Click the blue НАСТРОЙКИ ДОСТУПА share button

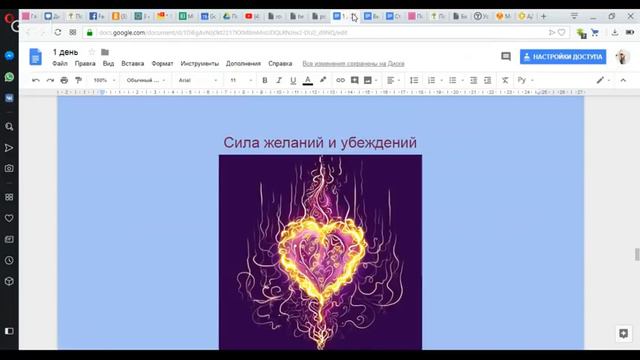pos(563,57)
